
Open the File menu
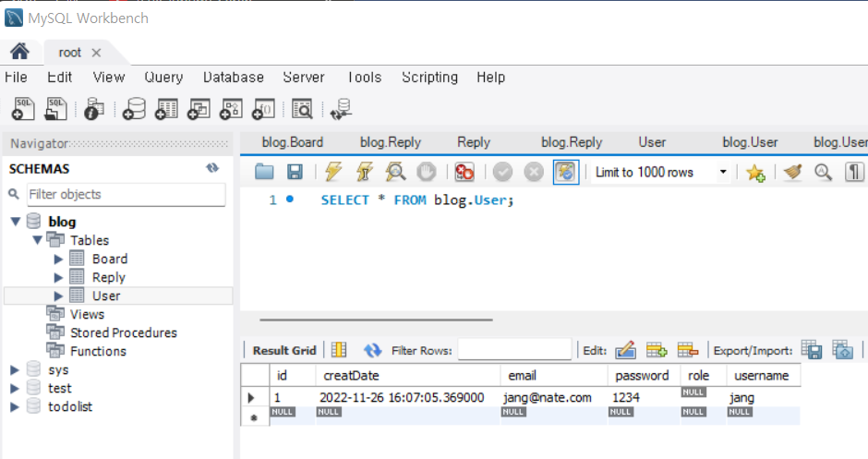pos(16,78)
